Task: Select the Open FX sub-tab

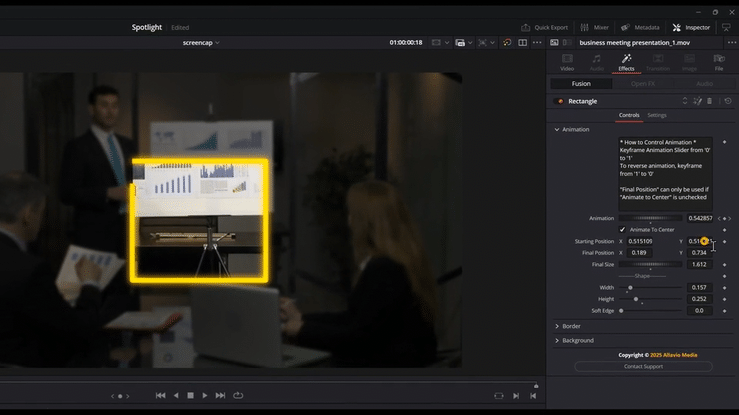Action: tap(643, 83)
